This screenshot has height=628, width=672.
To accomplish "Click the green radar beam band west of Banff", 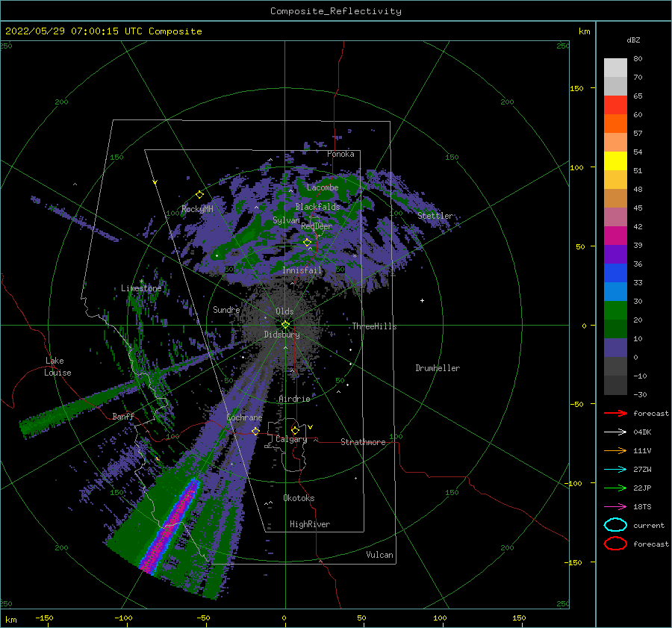I will tap(81, 407).
